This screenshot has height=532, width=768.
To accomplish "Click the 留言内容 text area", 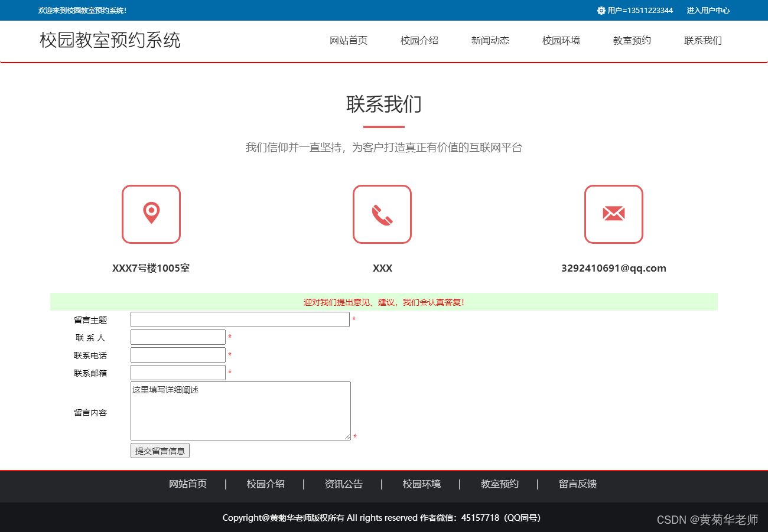I will pyautogui.click(x=240, y=410).
